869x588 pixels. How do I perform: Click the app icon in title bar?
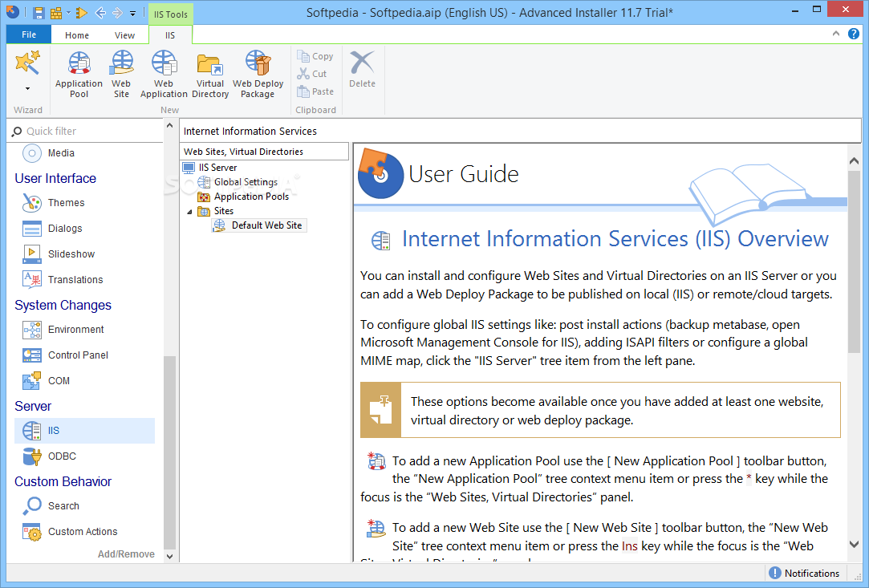tap(13, 12)
